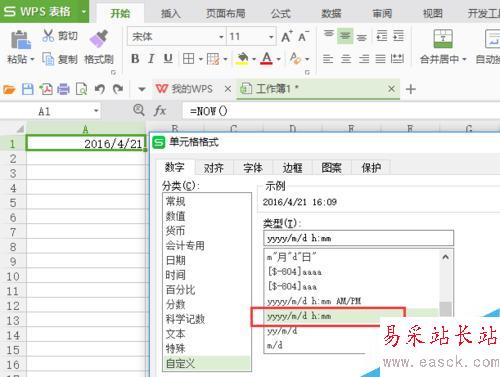The height and width of the screenshot is (377, 500).
Task: Click the Type input field
Action: 358,238
